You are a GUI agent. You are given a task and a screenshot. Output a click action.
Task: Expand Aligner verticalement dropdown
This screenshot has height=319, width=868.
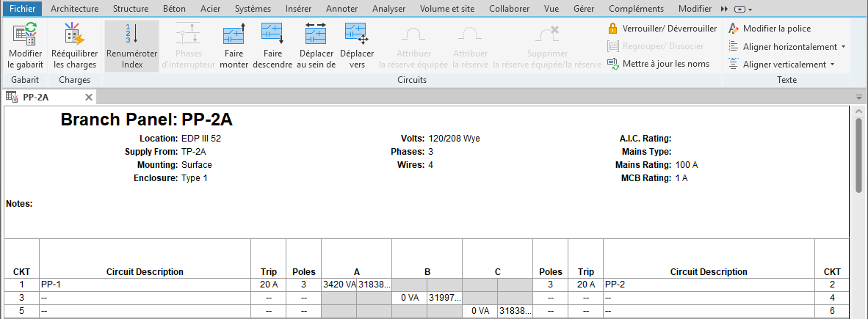832,64
